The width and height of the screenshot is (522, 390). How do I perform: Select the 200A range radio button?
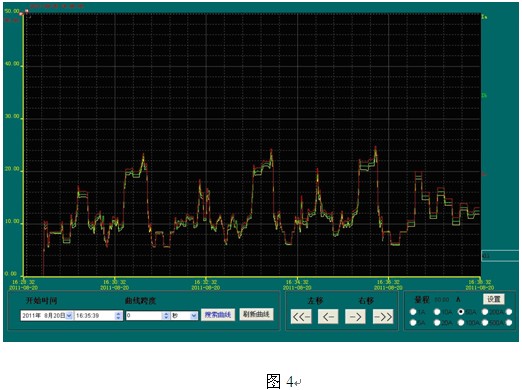click(485, 312)
